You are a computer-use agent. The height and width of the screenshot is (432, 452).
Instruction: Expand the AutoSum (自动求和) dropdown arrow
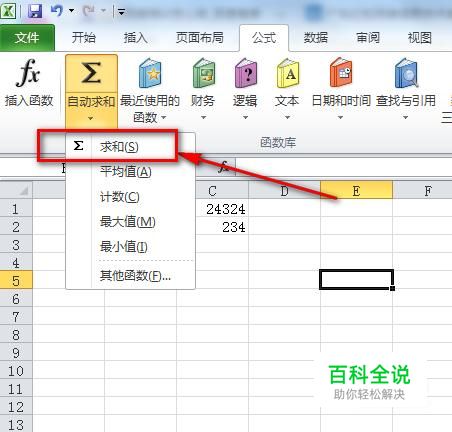(x=91, y=118)
